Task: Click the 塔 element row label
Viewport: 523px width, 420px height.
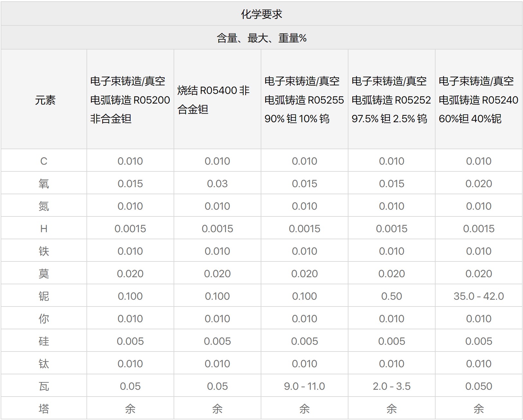Action: [x=44, y=408]
